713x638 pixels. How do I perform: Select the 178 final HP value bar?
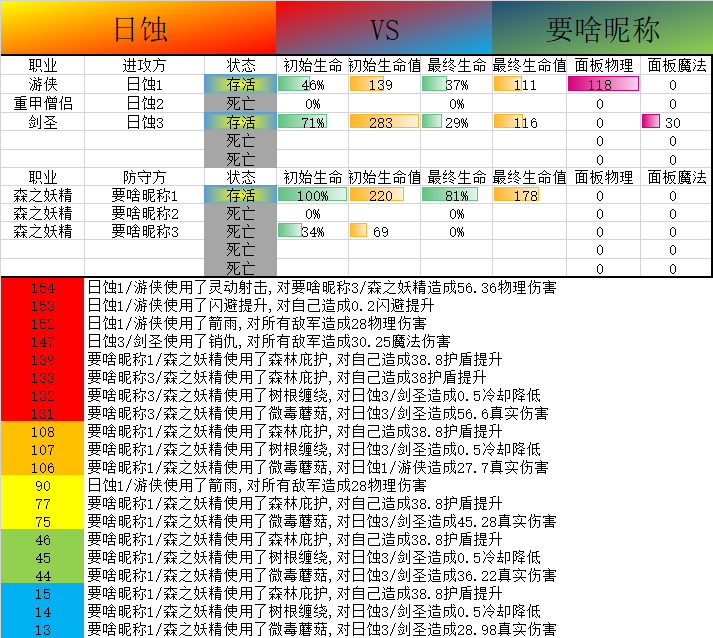click(527, 196)
